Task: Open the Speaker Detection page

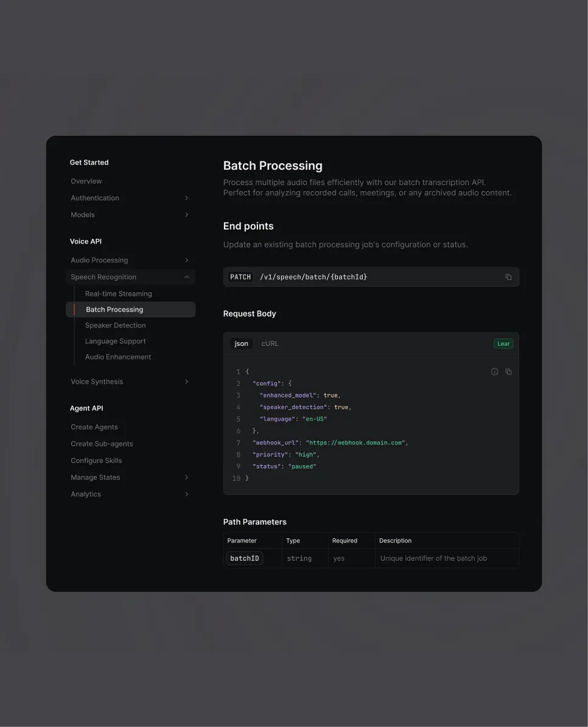Action: coord(115,325)
